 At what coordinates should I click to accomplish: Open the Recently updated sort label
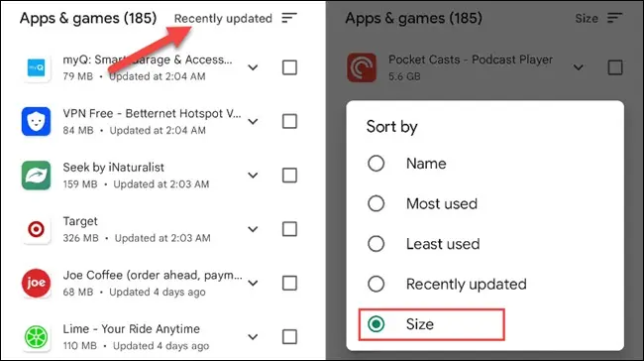click(223, 19)
